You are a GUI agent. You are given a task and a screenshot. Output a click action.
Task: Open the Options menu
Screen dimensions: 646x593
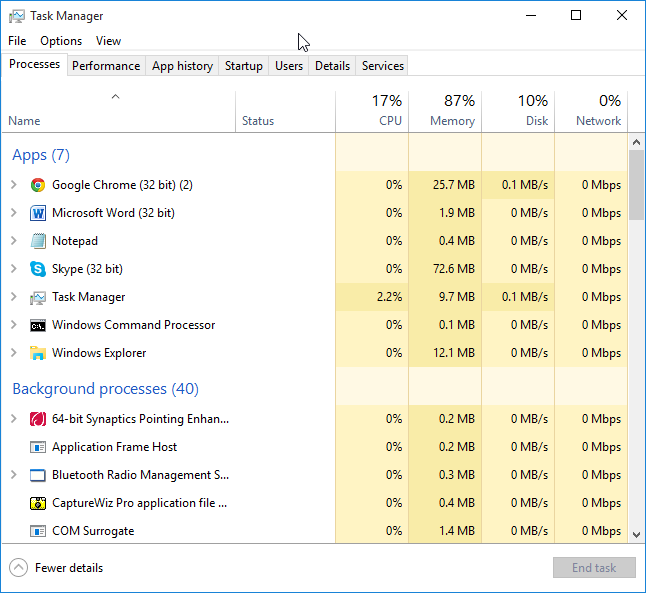point(61,41)
